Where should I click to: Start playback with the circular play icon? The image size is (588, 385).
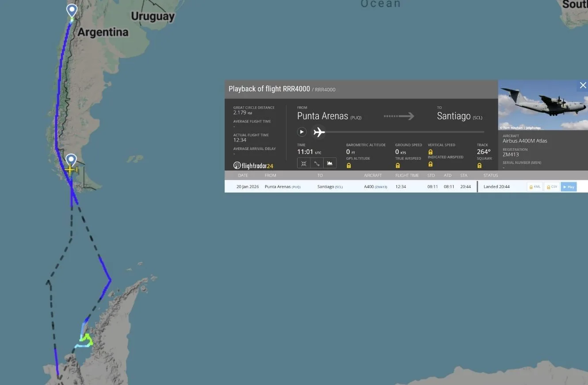302,131
